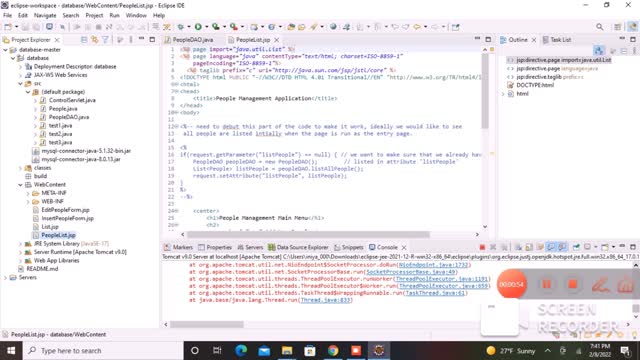Click the Open Type folder icon in toolbar

tap(291, 27)
